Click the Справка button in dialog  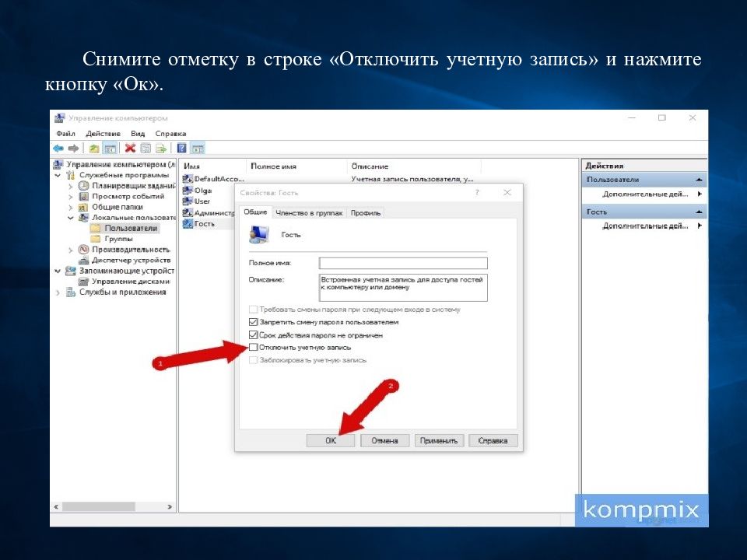point(493,440)
